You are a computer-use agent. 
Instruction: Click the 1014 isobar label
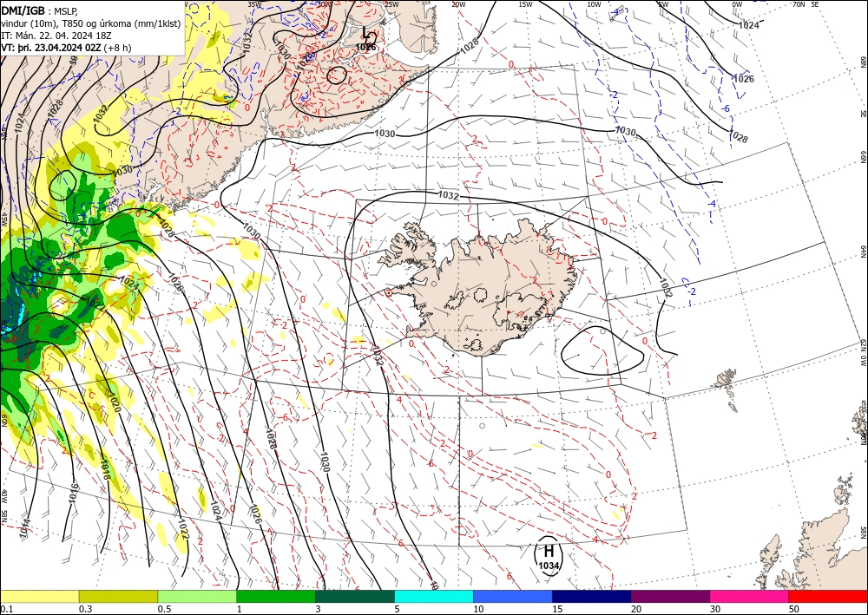24,529
